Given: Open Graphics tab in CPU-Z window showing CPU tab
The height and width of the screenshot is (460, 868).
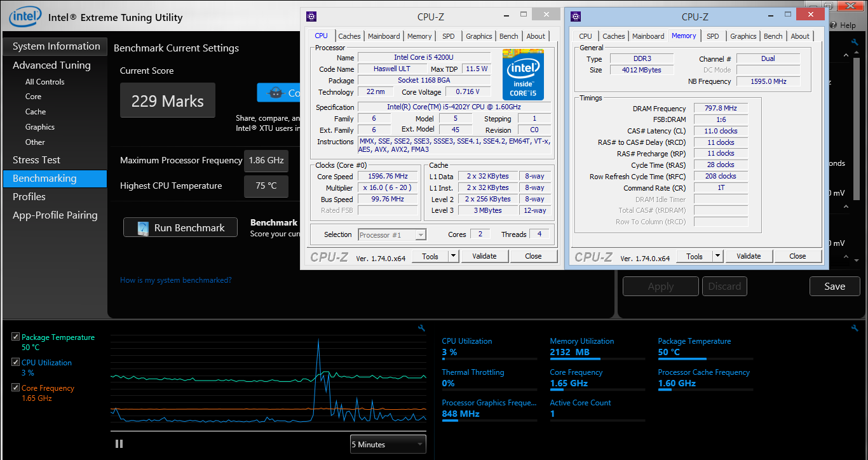Looking at the screenshot, I should pos(479,36).
